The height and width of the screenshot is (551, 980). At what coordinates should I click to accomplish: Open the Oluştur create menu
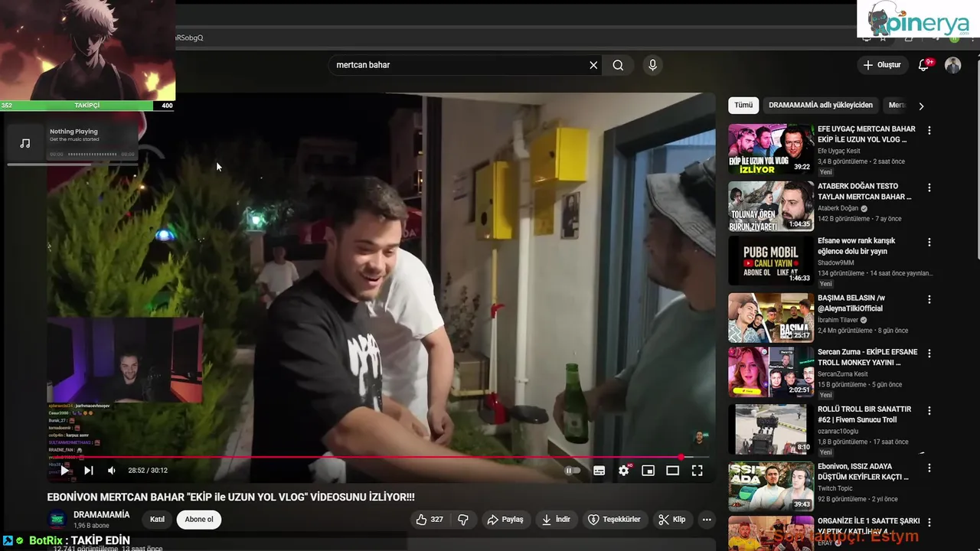[882, 65]
